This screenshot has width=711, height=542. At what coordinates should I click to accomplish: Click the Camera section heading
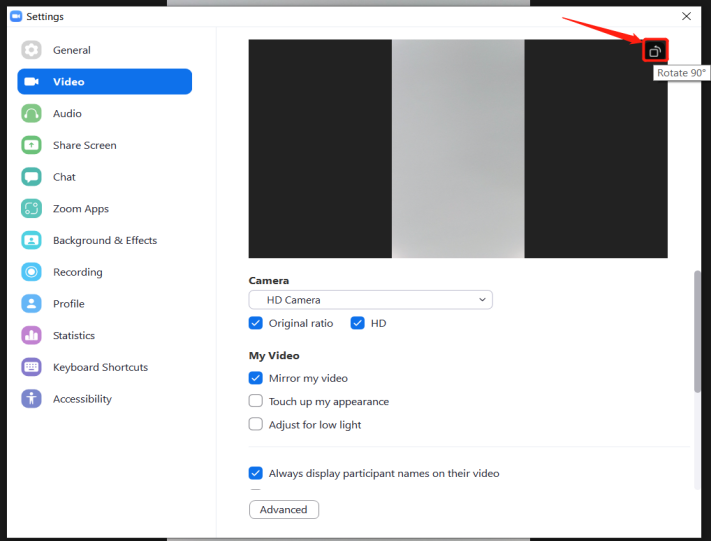pos(269,281)
